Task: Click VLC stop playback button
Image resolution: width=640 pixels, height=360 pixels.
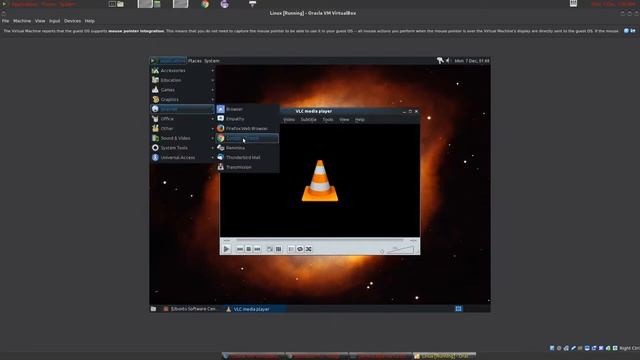Action: 249,249
